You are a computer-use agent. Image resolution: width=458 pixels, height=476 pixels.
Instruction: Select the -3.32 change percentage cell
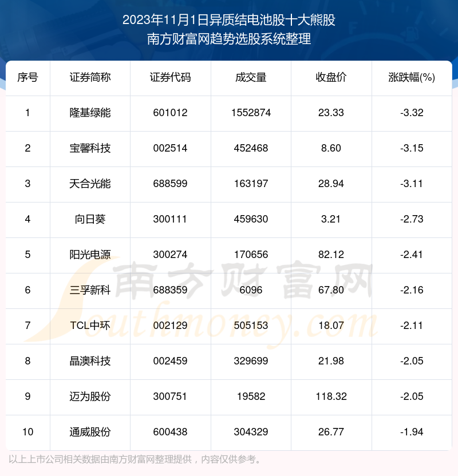[x=412, y=113]
